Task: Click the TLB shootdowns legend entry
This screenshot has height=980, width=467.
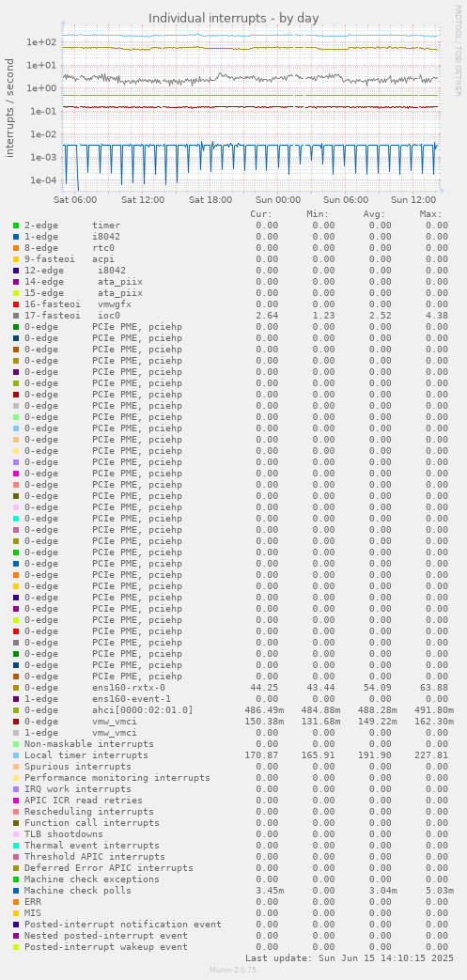Action: pos(64,833)
